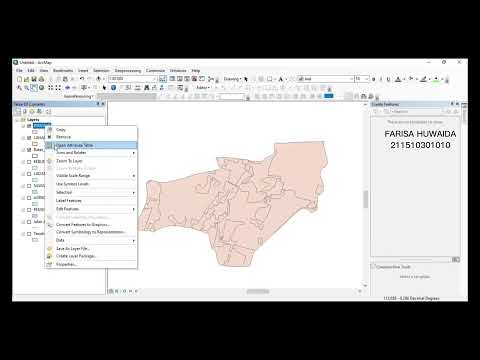The image size is (480, 360).
Task: Open the map scale dropdown
Action: (x=155, y=79)
